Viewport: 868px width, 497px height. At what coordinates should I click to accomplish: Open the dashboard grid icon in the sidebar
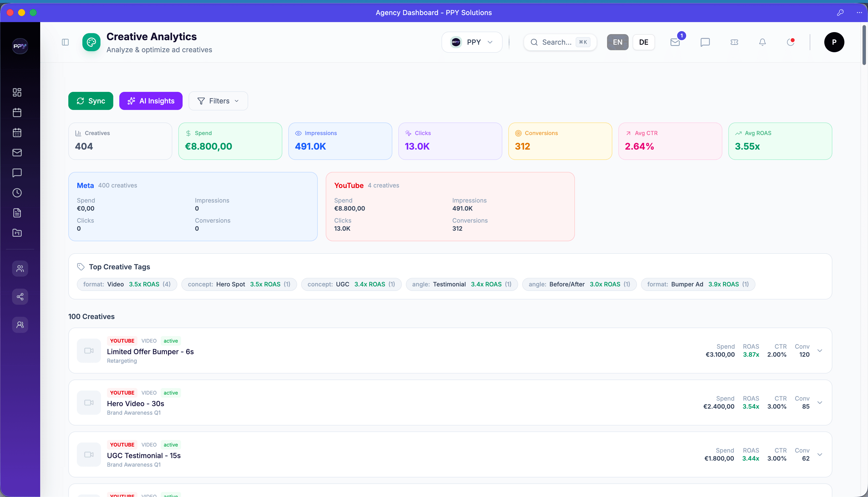pyautogui.click(x=17, y=92)
